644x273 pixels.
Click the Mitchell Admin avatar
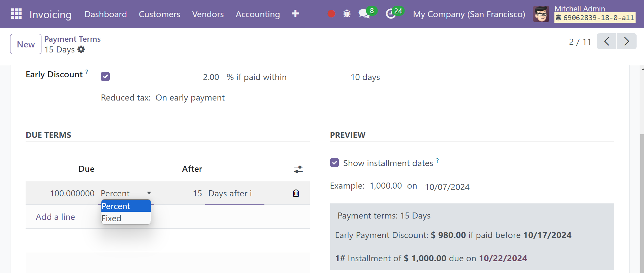click(541, 14)
